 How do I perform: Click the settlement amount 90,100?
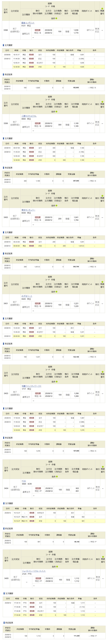[77, 542]
